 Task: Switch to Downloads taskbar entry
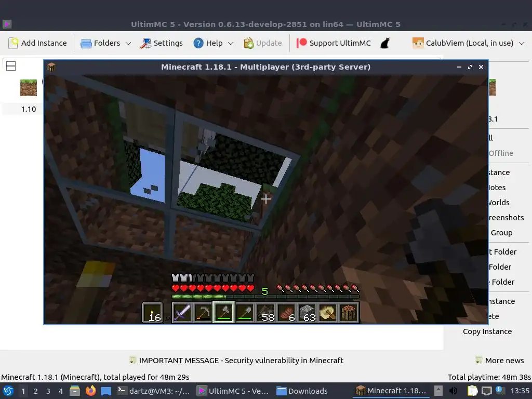pos(302,391)
